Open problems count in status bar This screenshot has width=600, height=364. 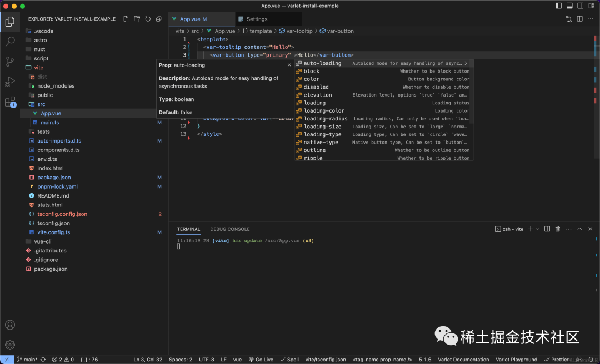[63, 360]
